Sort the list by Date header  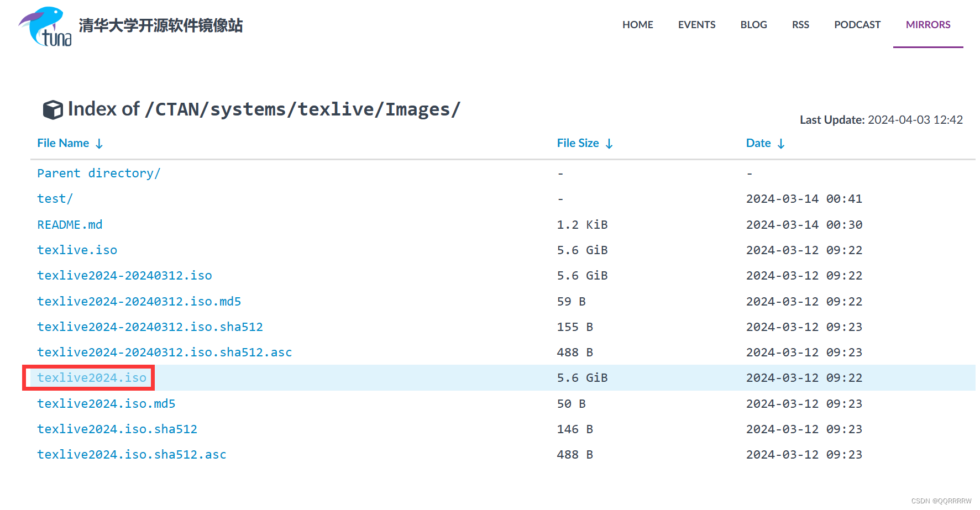point(758,143)
